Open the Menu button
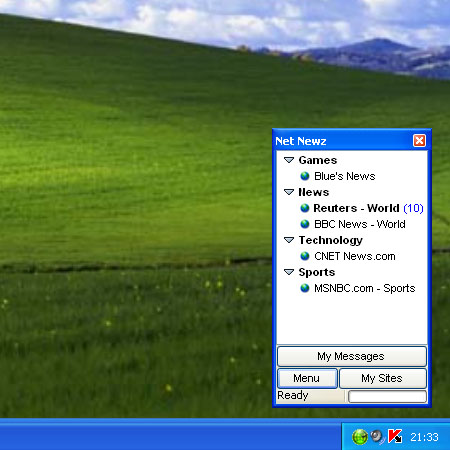 (x=307, y=378)
